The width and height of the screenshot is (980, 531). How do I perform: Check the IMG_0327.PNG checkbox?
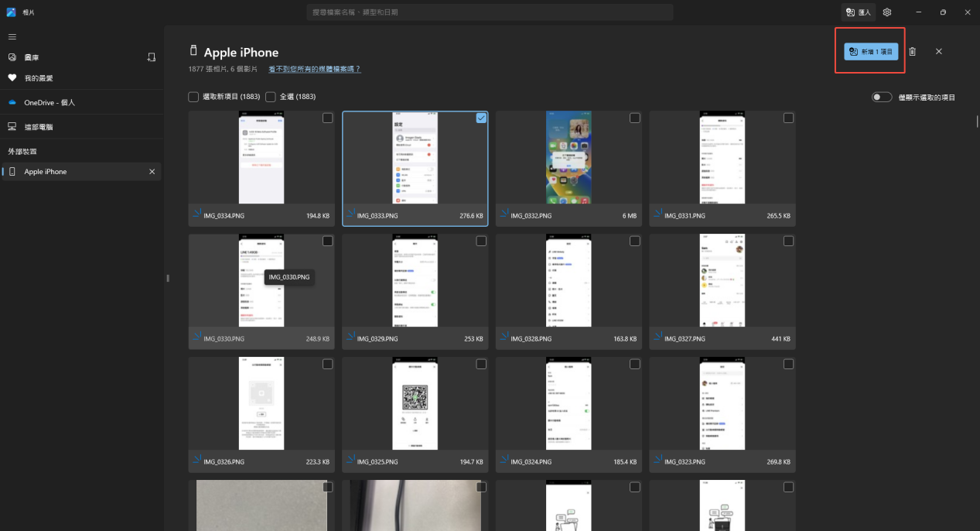[788, 241]
